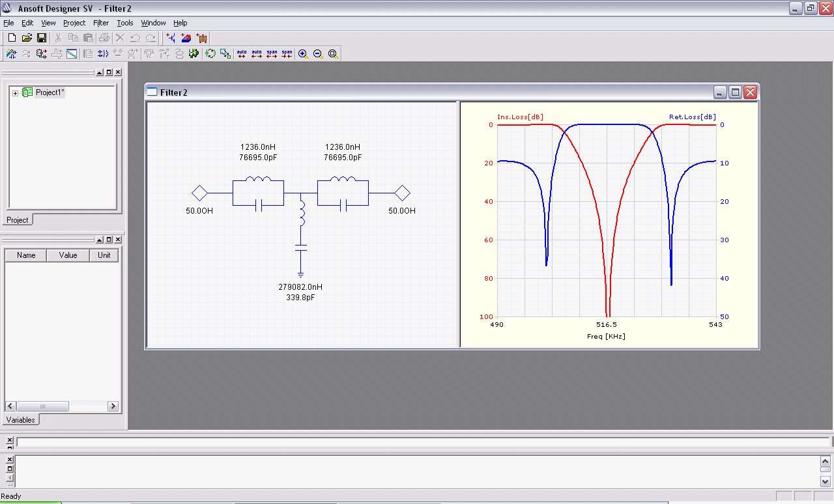Click the blue lumped component values icon
The height and width of the screenshot is (504, 834).
103,53
